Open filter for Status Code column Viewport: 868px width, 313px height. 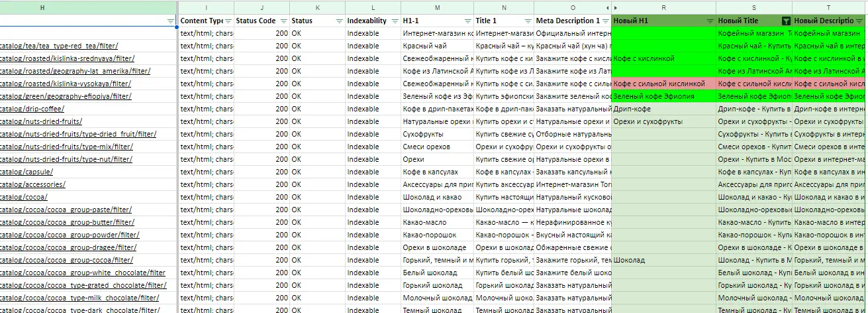[284, 21]
